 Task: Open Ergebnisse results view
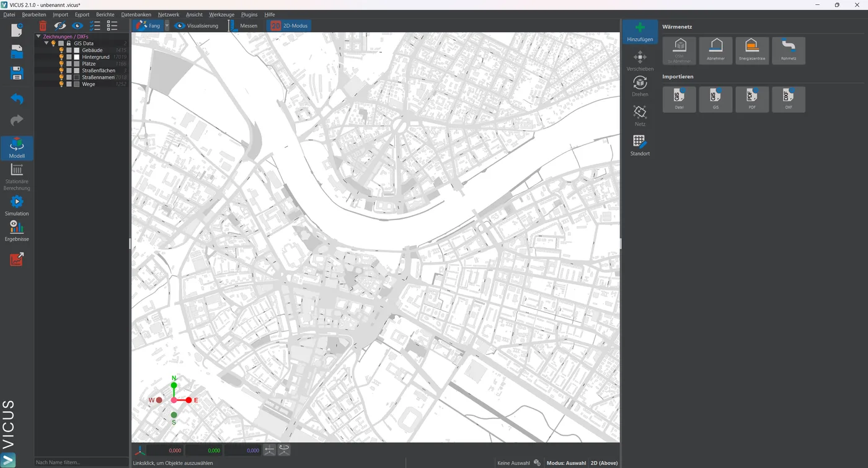[17, 231]
